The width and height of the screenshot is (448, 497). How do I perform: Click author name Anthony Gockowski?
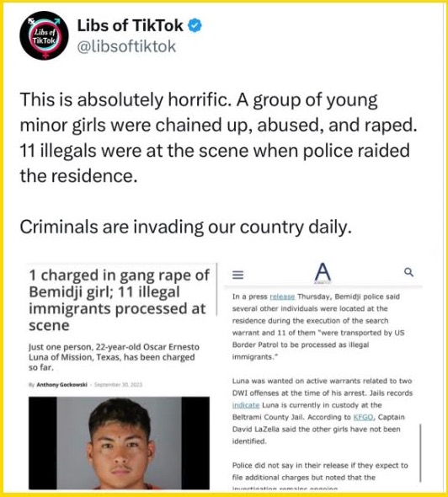point(61,384)
